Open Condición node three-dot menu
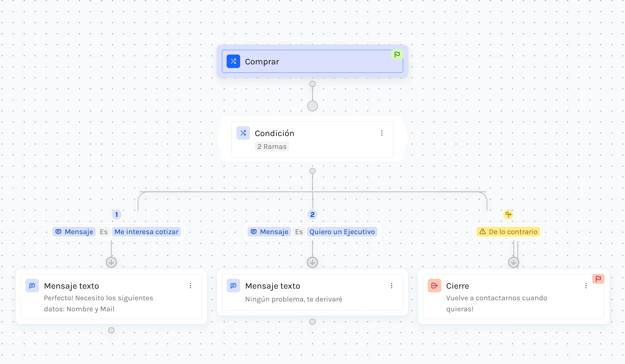This screenshot has height=364, width=625. tap(382, 133)
